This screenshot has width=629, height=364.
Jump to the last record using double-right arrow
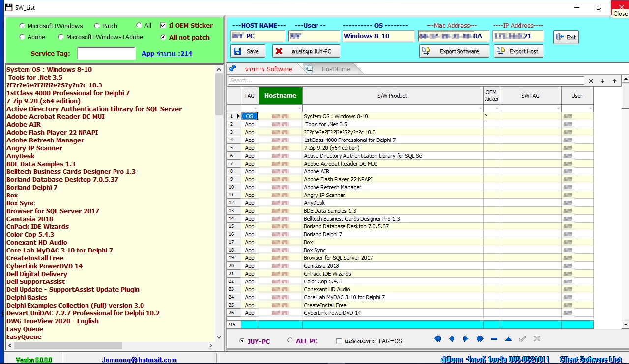(x=479, y=338)
